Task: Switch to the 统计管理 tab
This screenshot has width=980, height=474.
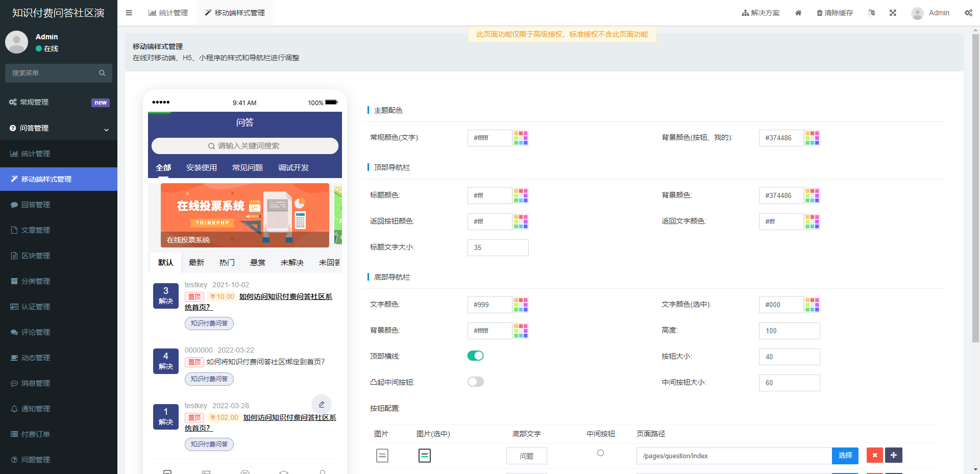Action: (168, 13)
